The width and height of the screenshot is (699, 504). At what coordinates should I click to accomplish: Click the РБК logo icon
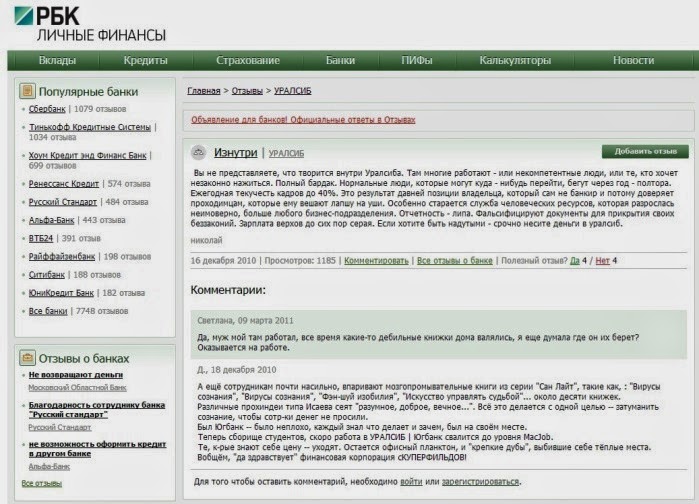[24, 16]
